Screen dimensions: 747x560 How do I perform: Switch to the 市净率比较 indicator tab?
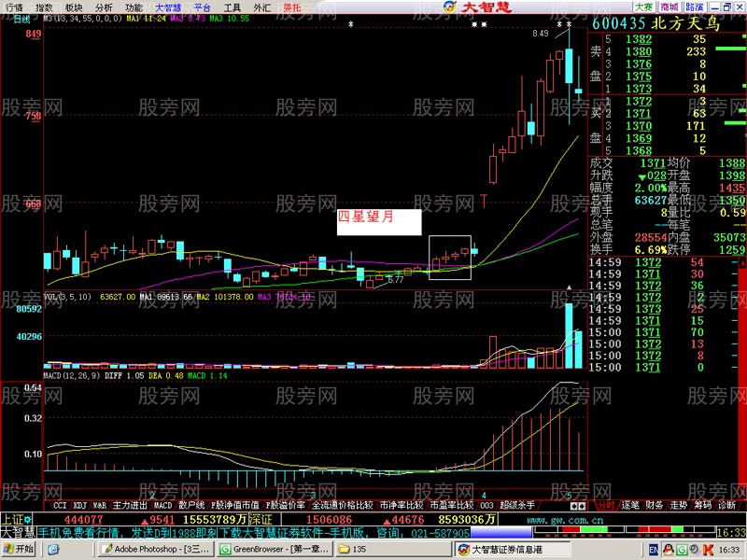tap(402, 505)
